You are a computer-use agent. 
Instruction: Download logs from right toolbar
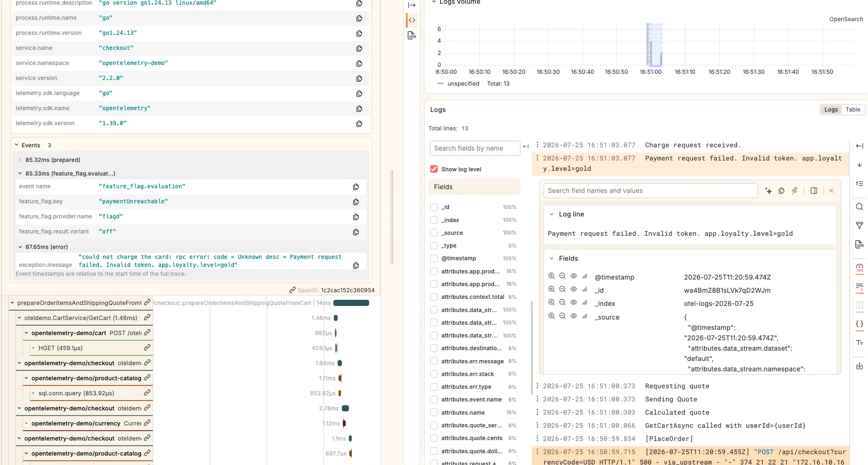[860, 366]
